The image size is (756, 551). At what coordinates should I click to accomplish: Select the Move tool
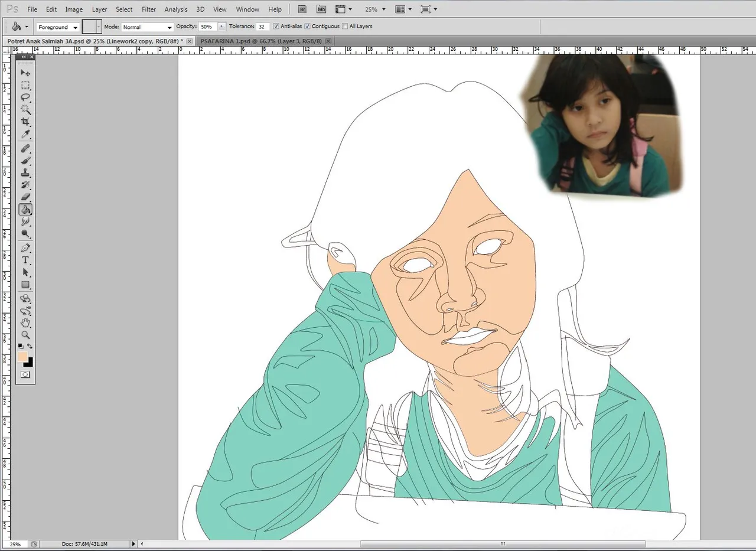(25, 73)
